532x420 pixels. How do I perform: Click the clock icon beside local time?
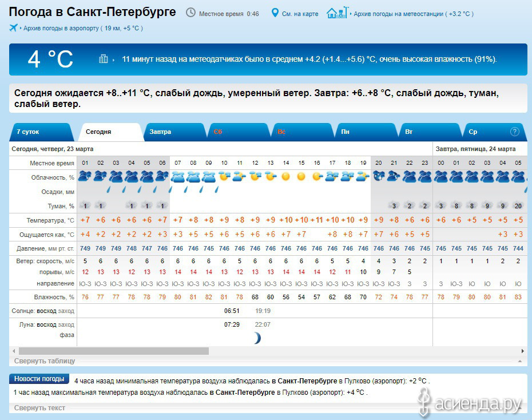(190, 13)
